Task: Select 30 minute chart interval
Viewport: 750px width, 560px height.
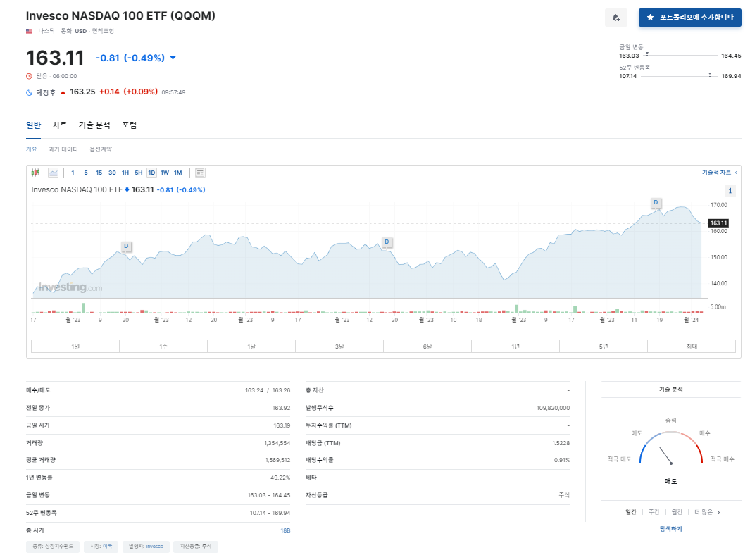Action: (x=112, y=173)
